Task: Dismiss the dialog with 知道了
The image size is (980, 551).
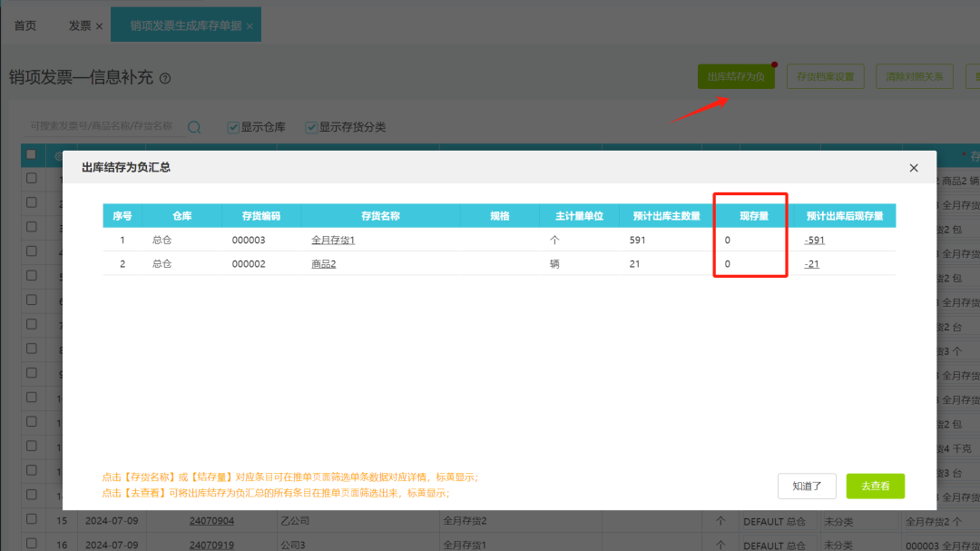Action: [x=807, y=486]
